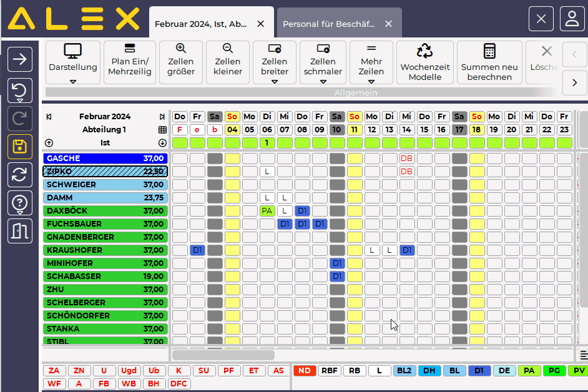Click the undo icon in left sidebar
The width and height of the screenshot is (588, 392).
pyautogui.click(x=20, y=91)
